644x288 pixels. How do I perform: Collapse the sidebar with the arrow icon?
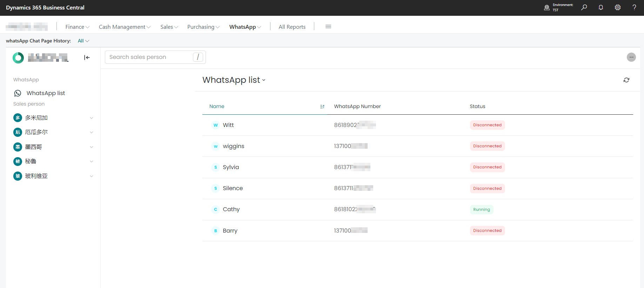(x=87, y=58)
